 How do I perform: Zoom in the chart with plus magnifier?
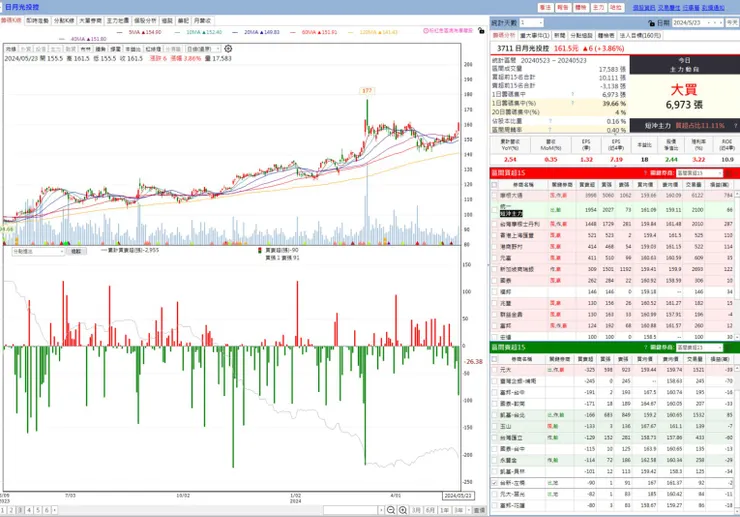(x=403, y=510)
